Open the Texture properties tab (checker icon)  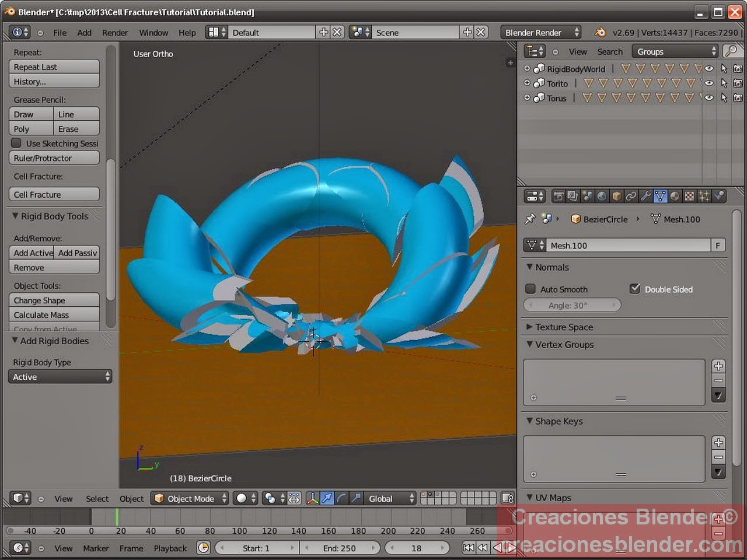point(689,196)
